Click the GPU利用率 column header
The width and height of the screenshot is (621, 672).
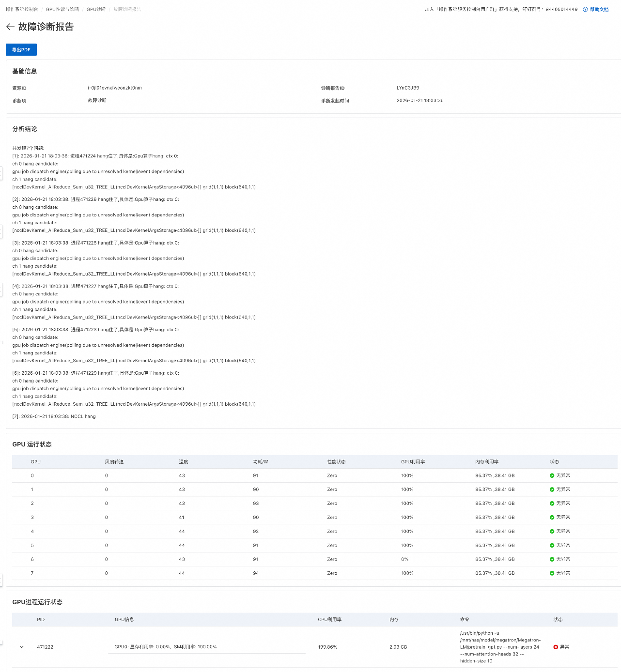point(413,462)
